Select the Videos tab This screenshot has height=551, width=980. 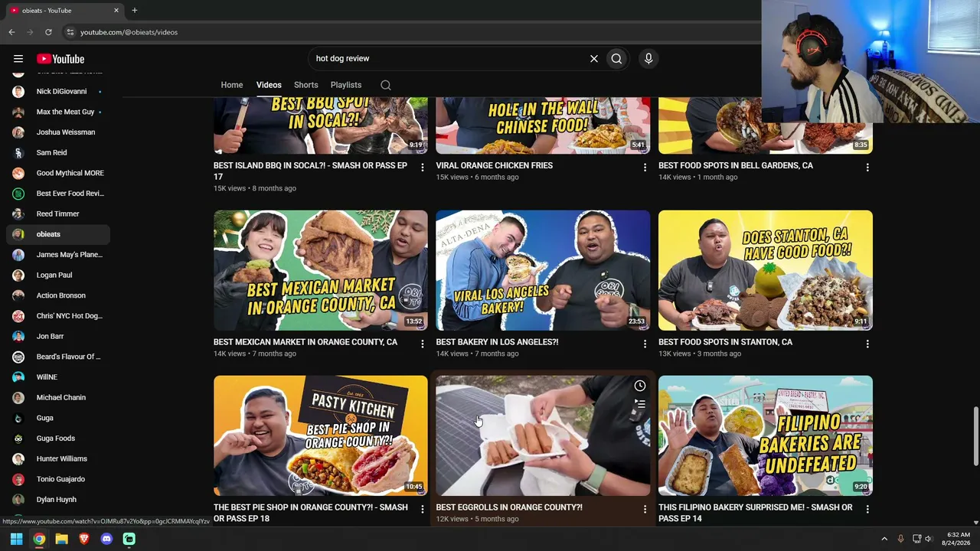coord(269,85)
